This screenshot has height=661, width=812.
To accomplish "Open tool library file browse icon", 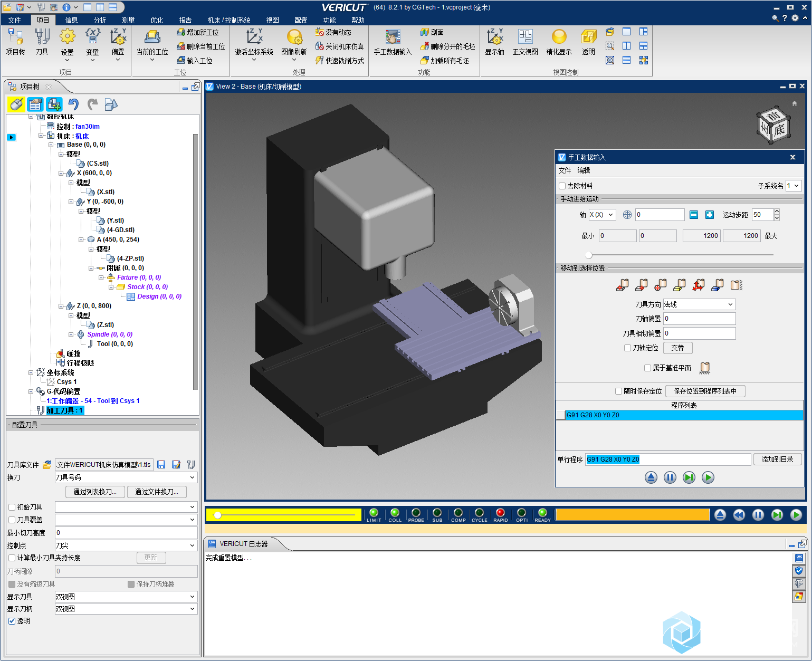I will point(47,465).
